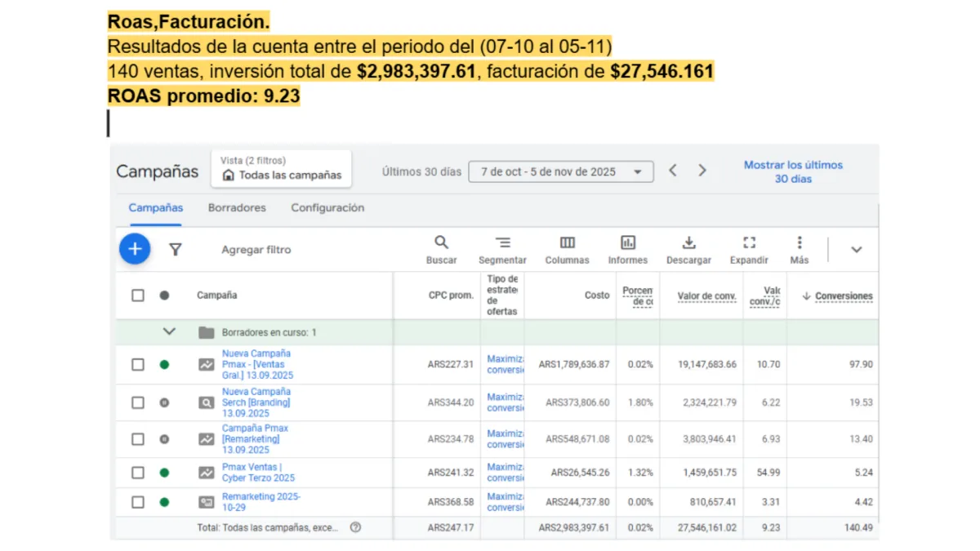The image size is (980, 551).
Task: Open Pmax Ventas Cyber Terzo 2025 campaign
Action: click(x=258, y=473)
